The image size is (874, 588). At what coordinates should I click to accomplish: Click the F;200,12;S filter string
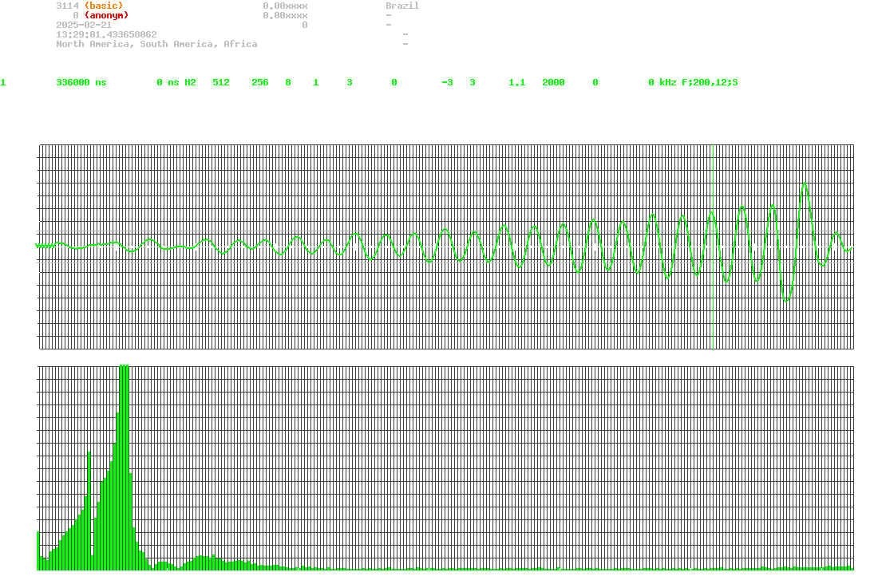(710, 82)
